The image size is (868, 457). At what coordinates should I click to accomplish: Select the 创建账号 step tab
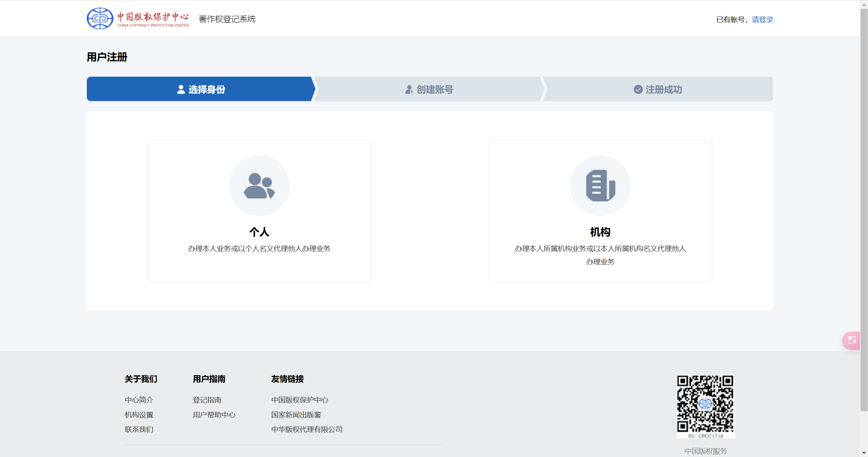[429, 89]
